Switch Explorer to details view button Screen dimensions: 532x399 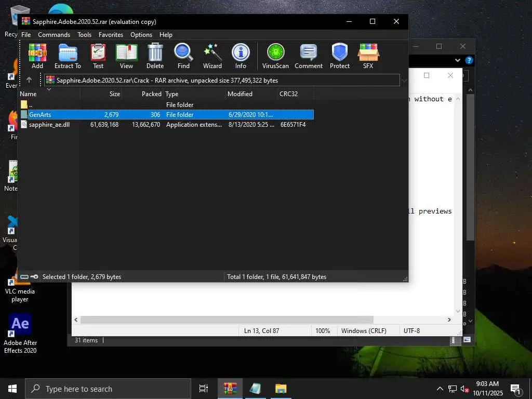(x=454, y=340)
